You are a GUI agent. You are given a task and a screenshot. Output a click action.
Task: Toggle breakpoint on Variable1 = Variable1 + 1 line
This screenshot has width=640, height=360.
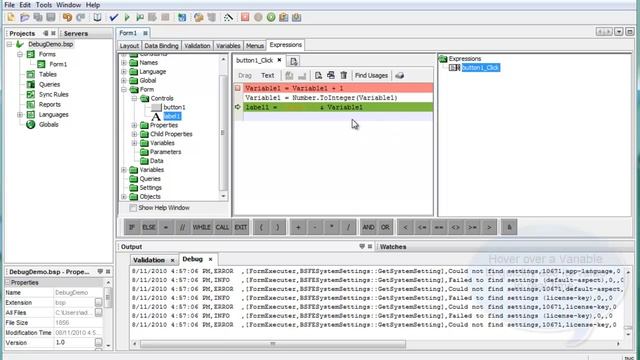(x=238, y=88)
